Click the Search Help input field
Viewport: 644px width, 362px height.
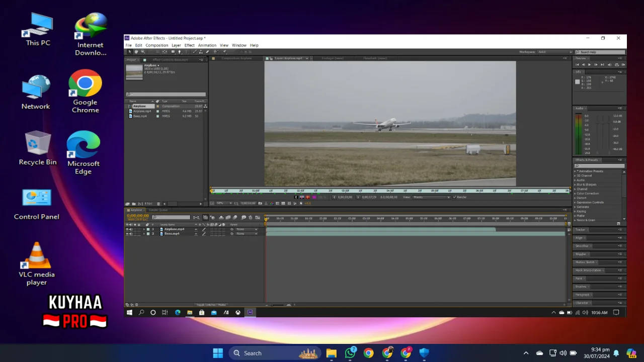(x=600, y=52)
